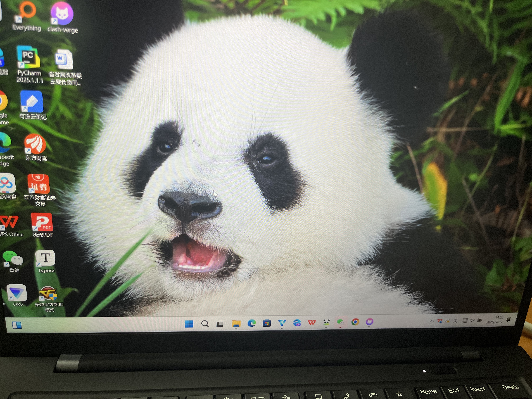Open the 穿越火线怀旧模式 game shortcut
The width and height of the screenshot is (532, 399).
tap(48, 293)
